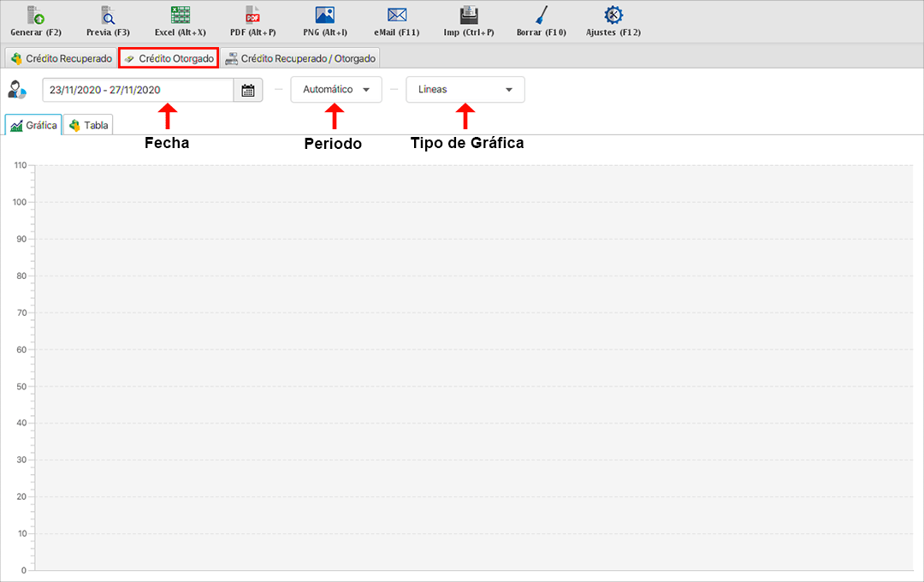Click the user filter icon beside date
The image size is (924, 582).
[x=17, y=90]
